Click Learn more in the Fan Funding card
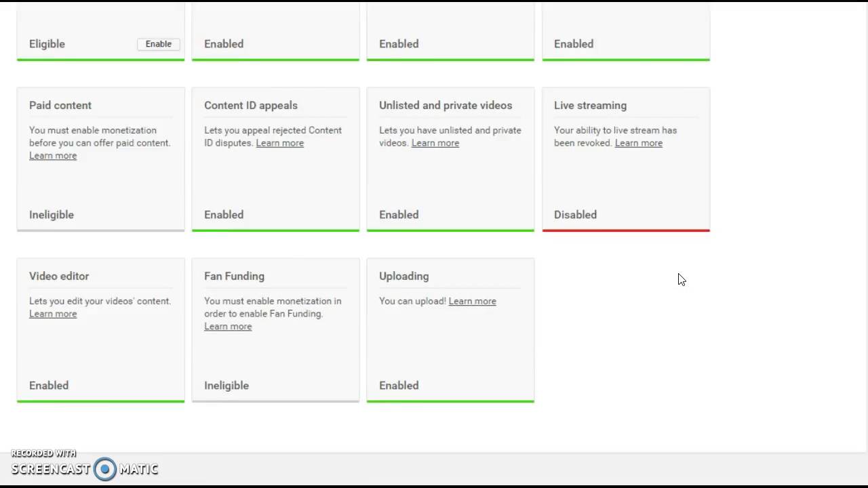 [x=228, y=327]
